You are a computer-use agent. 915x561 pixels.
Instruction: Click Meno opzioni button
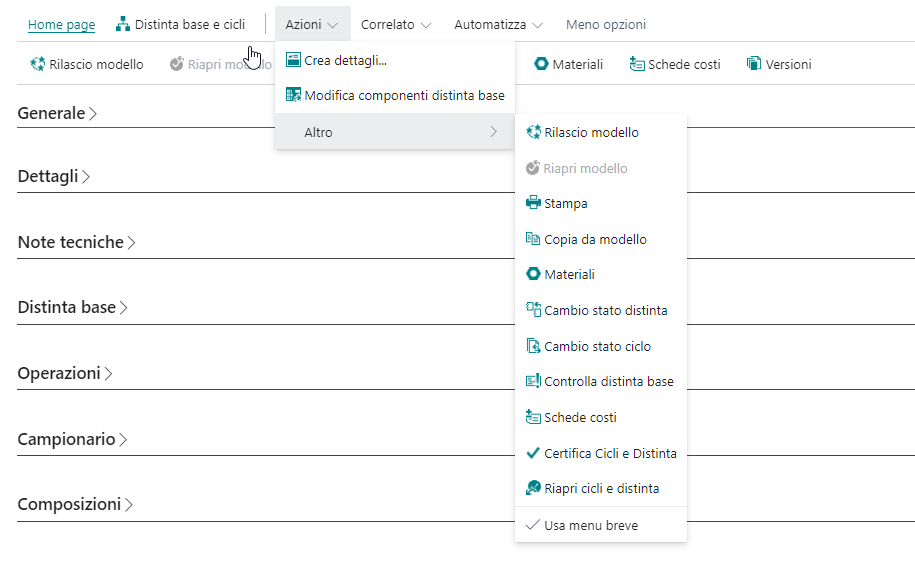click(606, 25)
